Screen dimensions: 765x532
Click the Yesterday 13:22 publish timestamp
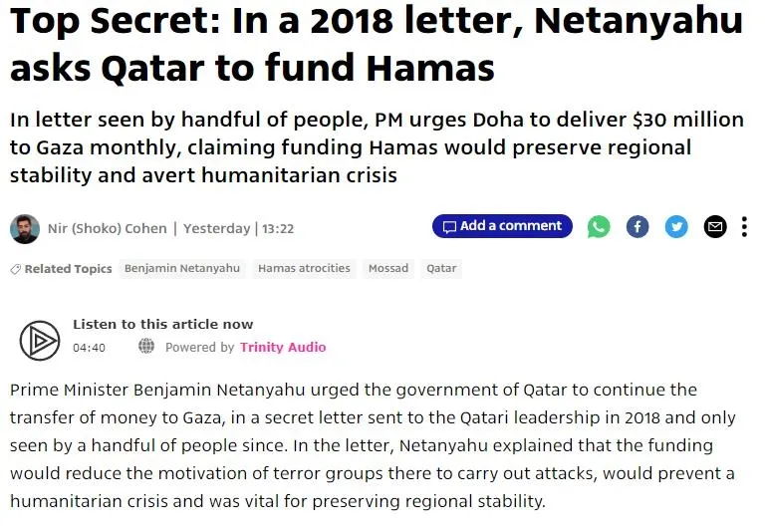tap(238, 228)
